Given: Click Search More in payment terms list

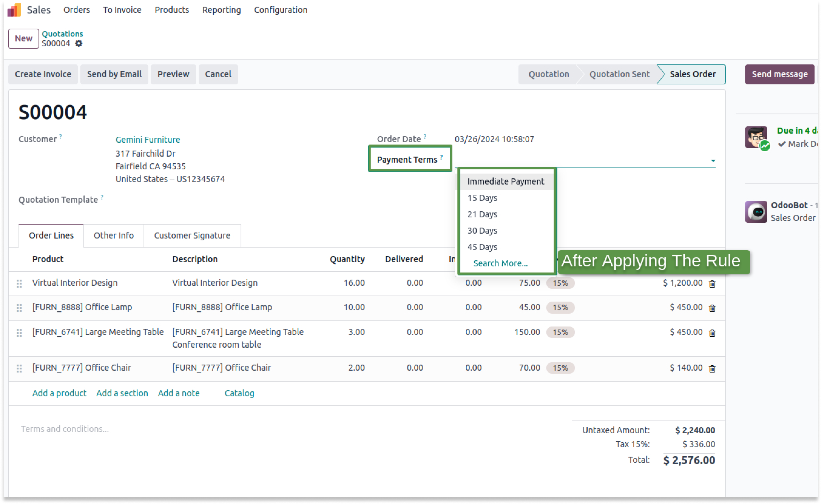Looking at the screenshot, I should click(500, 263).
